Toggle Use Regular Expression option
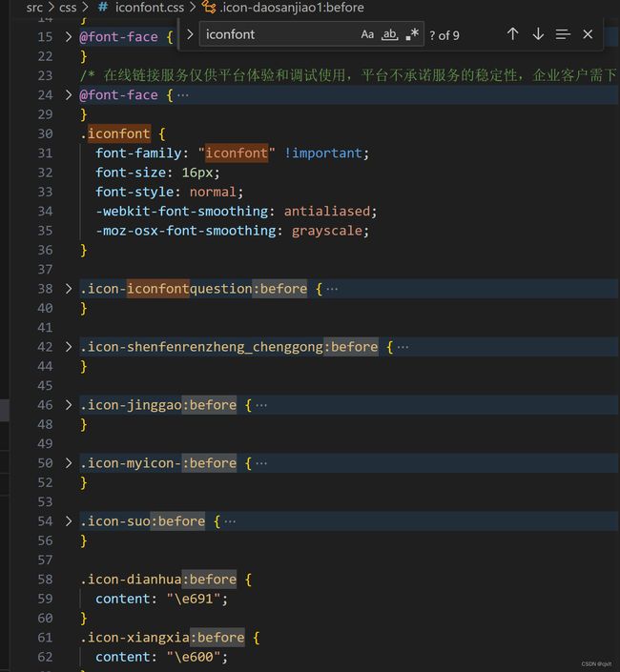The image size is (620, 672). pyautogui.click(x=412, y=34)
